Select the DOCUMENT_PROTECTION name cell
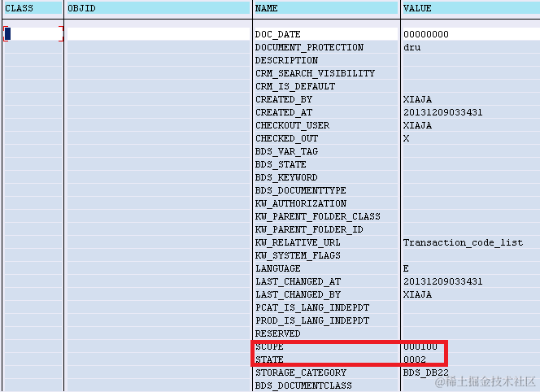Screen dimensions: 540x392 coord(326,47)
